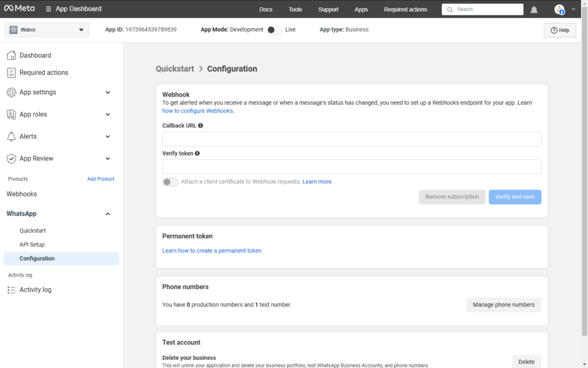Select API Setup in the sidebar

[x=32, y=244]
